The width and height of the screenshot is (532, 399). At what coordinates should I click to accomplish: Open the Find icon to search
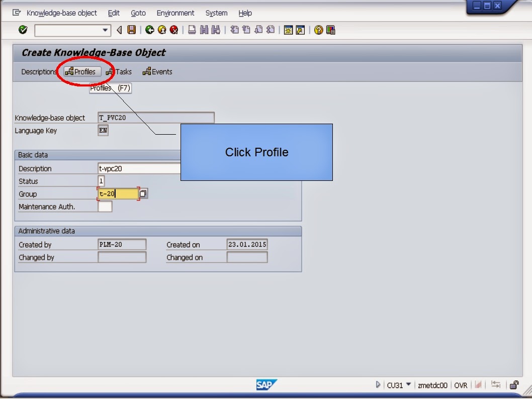click(203, 30)
